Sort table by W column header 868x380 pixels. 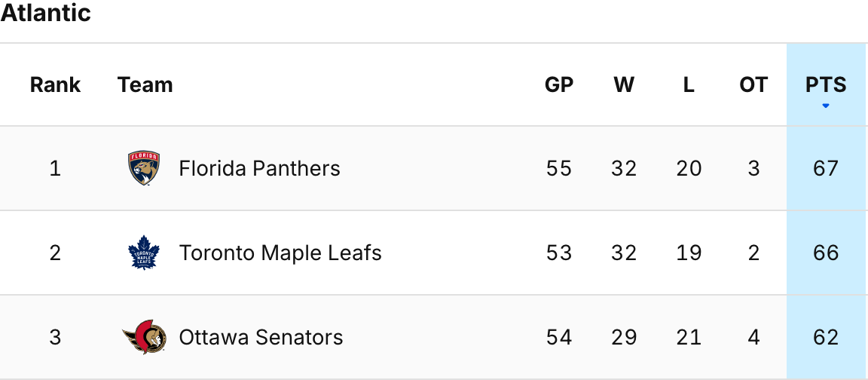(x=624, y=84)
